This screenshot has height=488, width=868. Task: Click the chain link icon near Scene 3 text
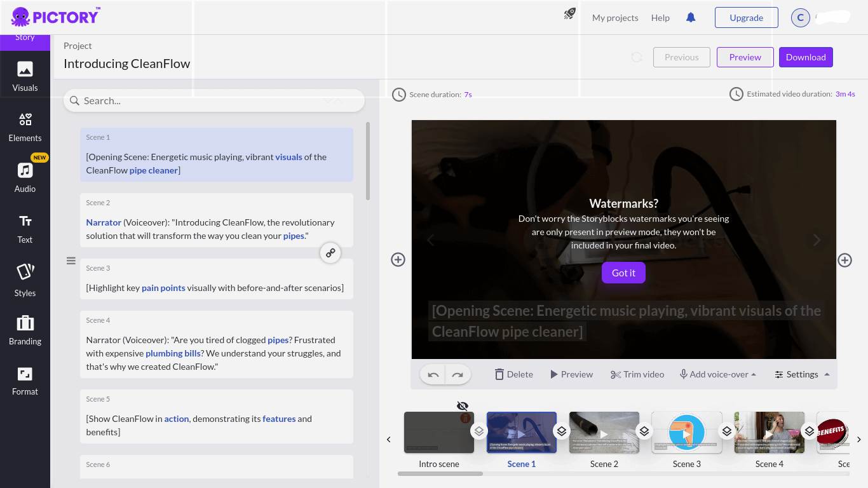click(330, 252)
